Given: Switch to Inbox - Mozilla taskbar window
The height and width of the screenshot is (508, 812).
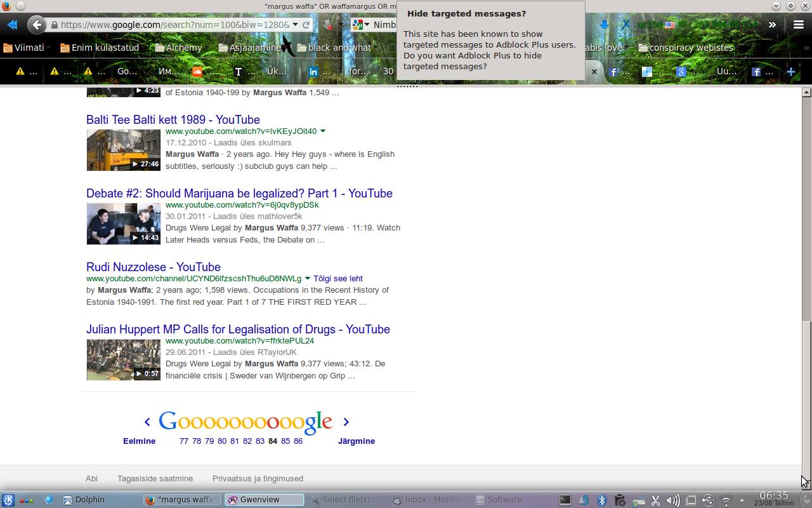Looking at the screenshot, I should click(428, 500).
